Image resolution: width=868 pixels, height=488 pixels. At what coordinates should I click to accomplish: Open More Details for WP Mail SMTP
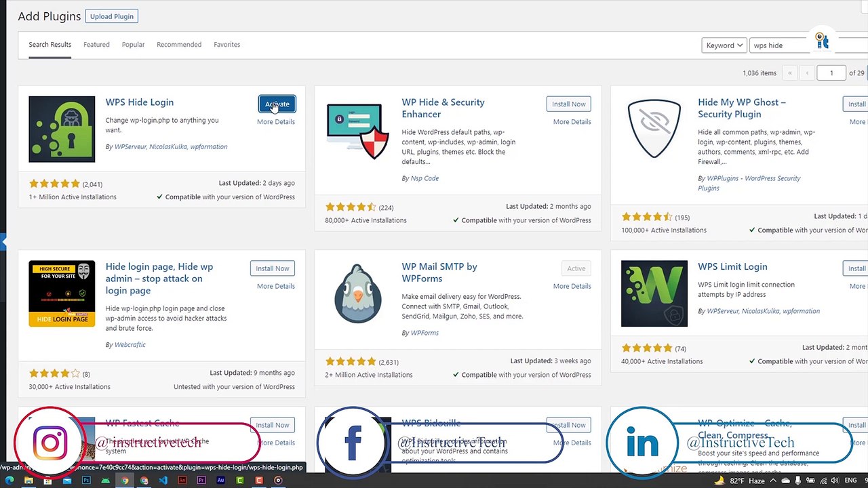pos(572,286)
